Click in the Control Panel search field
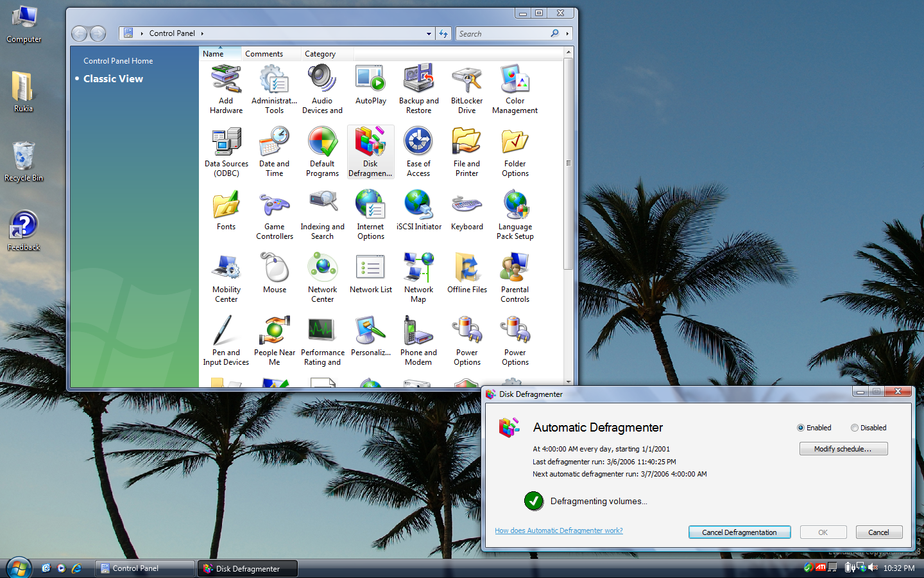This screenshot has width=924, height=578. click(501, 33)
